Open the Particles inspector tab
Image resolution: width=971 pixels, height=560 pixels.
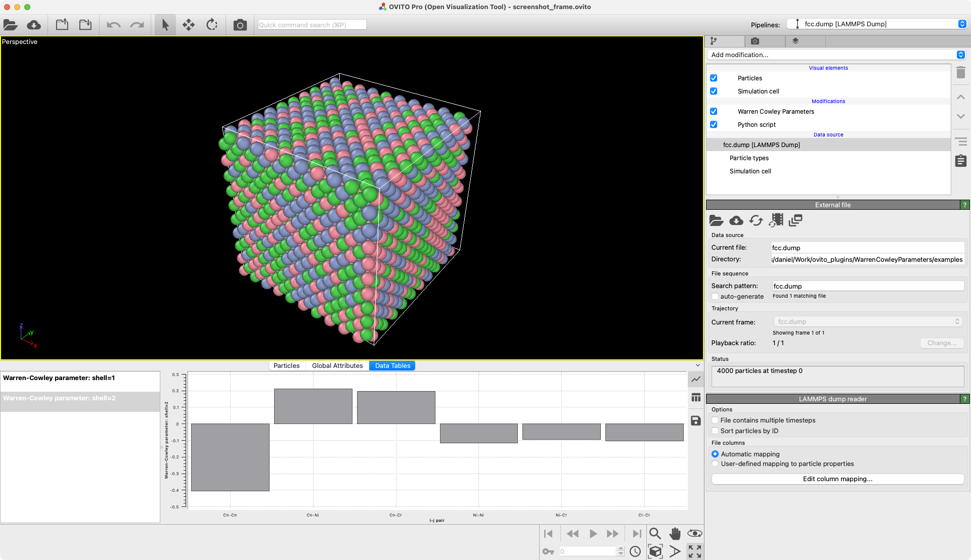point(286,365)
